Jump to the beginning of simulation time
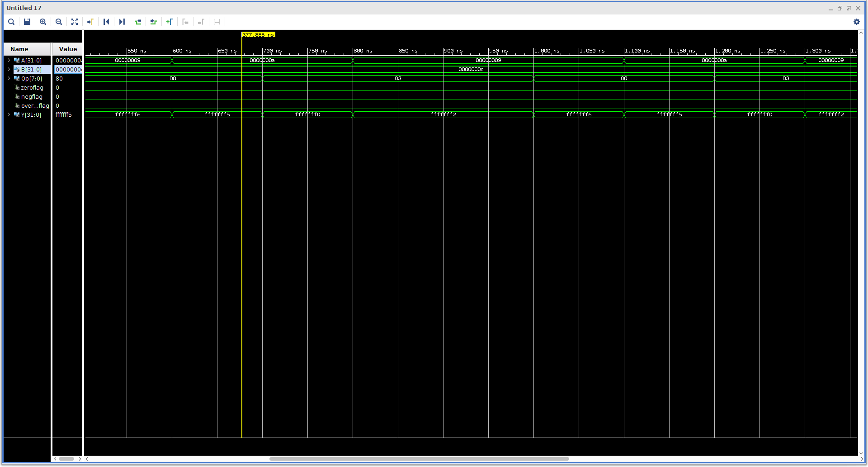This screenshot has height=467, width=868. coord(106,22)
